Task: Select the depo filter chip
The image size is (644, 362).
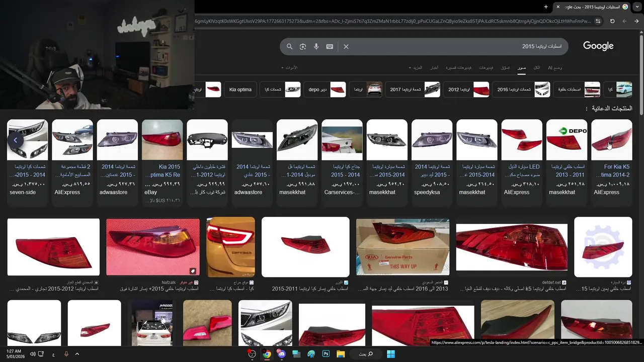Action: coord(325,89)
